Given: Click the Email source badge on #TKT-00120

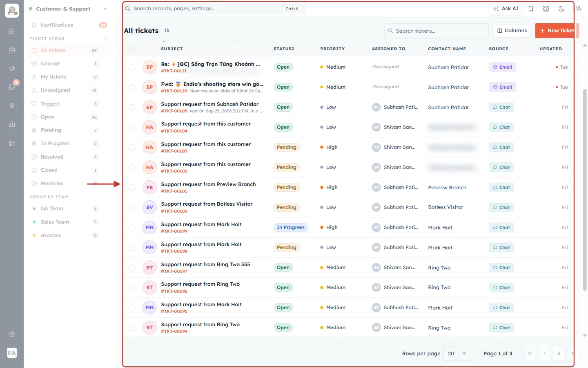Looking at the screenshot, I should coord(502,87).
